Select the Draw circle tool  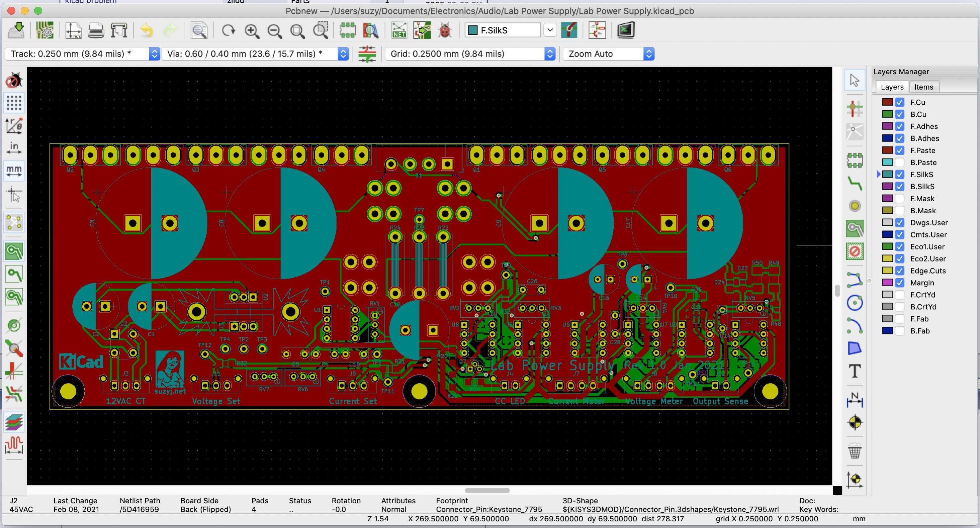pos(855,303)
